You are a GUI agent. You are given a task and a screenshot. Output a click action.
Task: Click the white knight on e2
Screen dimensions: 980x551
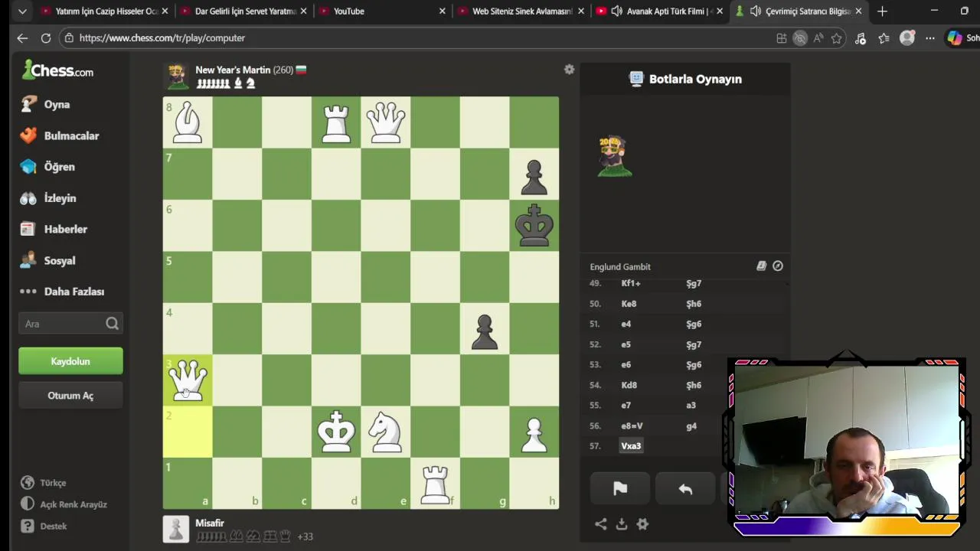pos(385,432)
